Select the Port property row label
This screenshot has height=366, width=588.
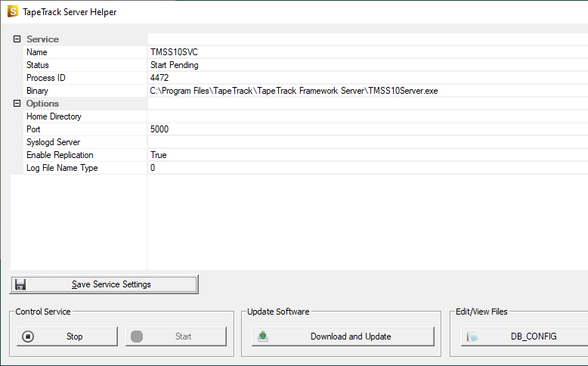pyautogui.click(x=33, y=129)
